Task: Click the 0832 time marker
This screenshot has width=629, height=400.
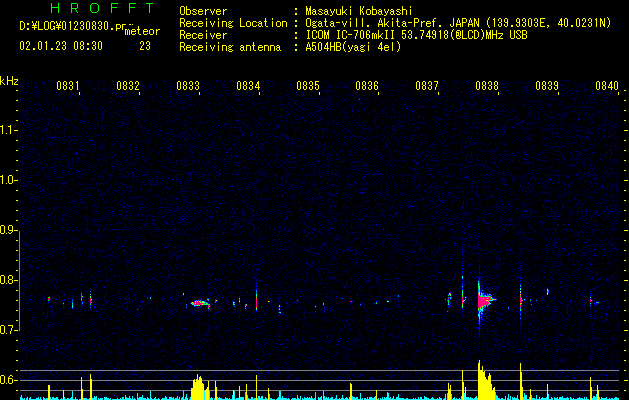Action: point(128,86)
